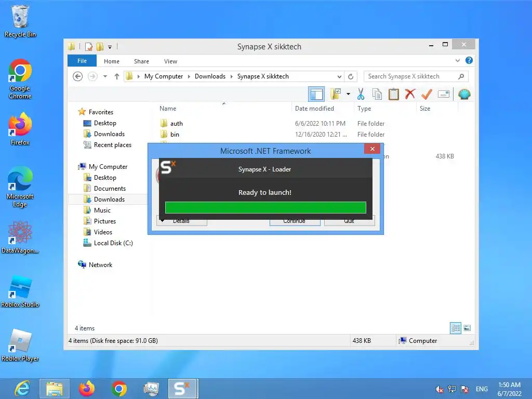The image size is (532, 399).
Task: Select Pictures under My Computer
Action: (x=105, y=221)
